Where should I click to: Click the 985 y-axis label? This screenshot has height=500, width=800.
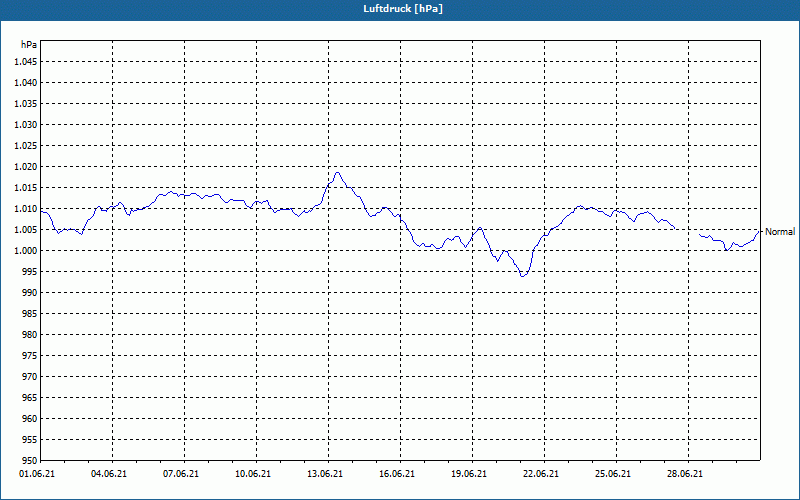30,313
